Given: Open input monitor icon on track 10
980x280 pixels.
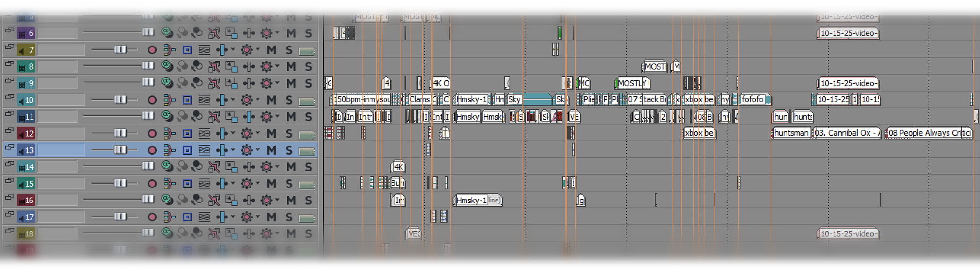Looking at the screenshot, I should click(187, 100).
